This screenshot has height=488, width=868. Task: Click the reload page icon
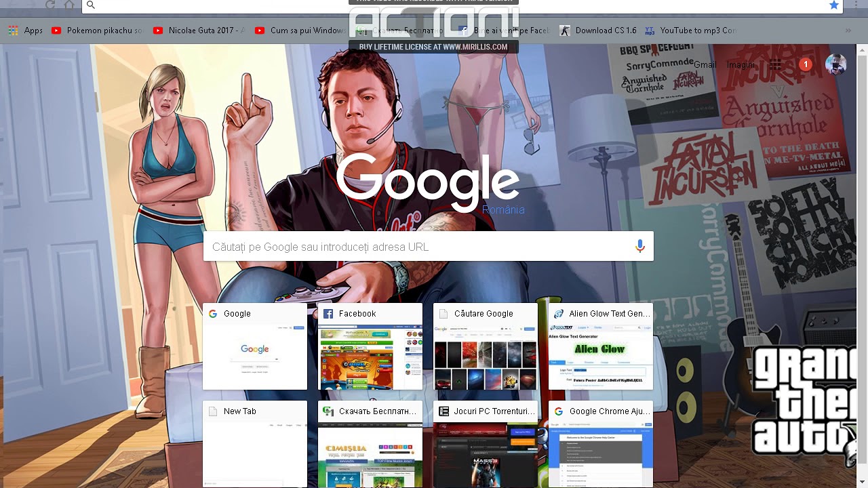[x=50, y=4]
